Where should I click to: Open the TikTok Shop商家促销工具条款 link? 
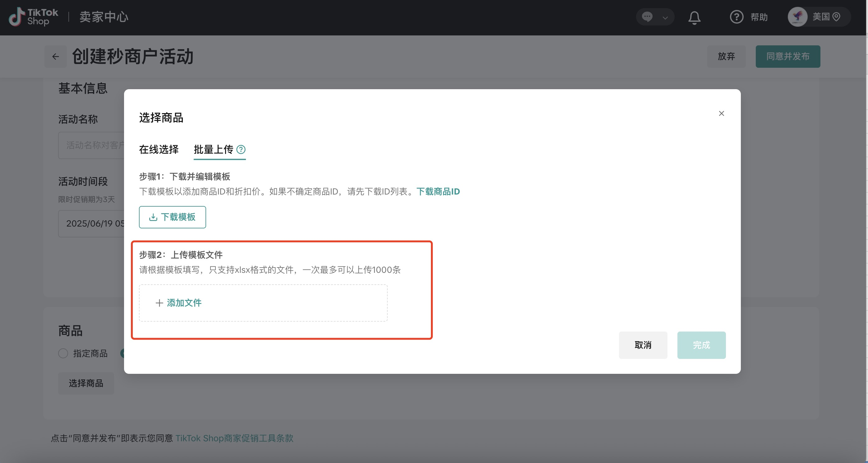tap(234, 438)
